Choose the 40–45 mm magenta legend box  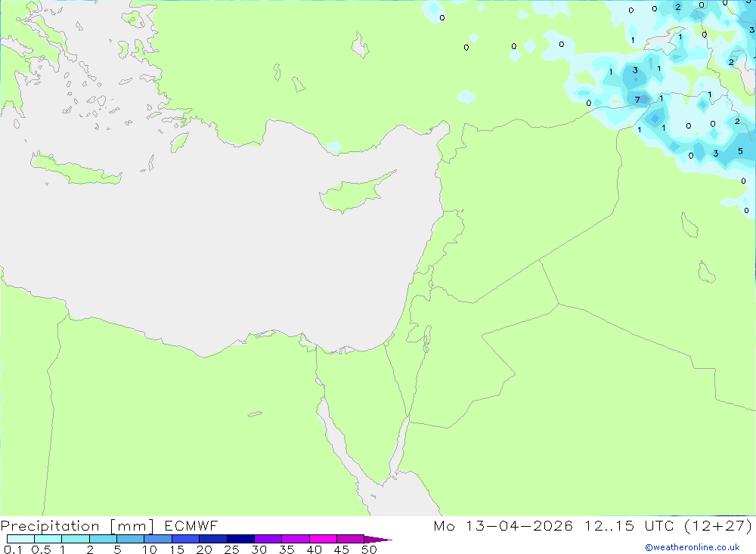[x=323, y=539]
